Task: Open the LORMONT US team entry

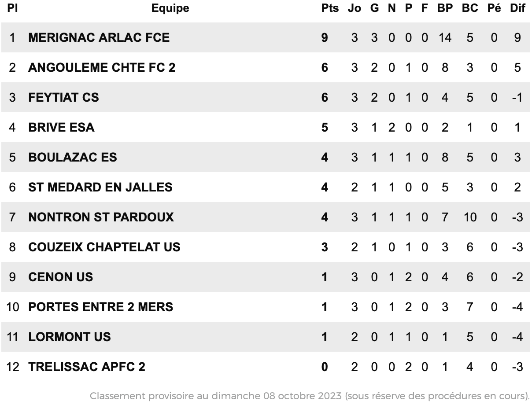Action: click(70, 337)
